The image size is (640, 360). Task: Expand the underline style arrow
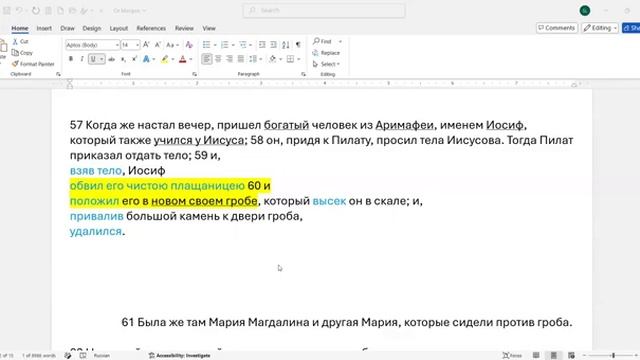pos(102,59)
